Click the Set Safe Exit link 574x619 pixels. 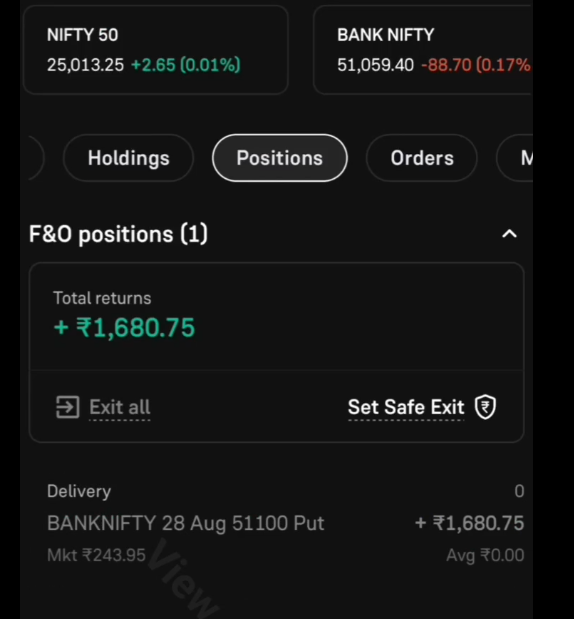pos(406,407)
